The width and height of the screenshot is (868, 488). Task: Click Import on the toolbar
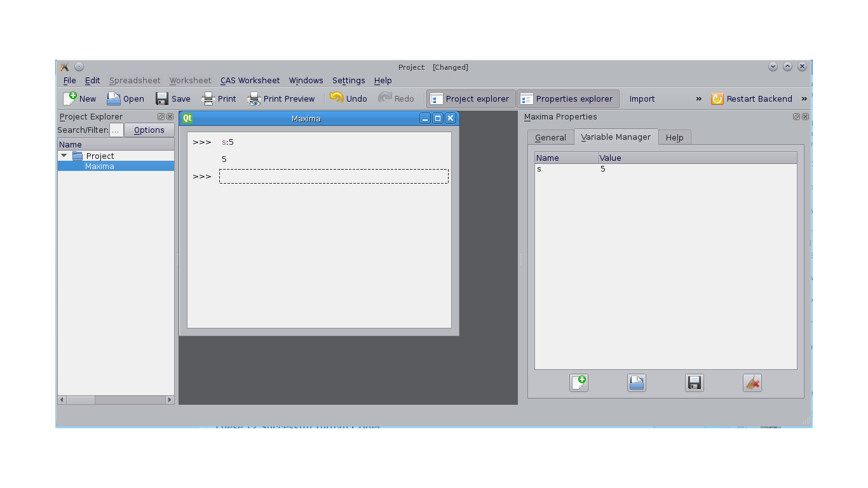coord(642,98)
